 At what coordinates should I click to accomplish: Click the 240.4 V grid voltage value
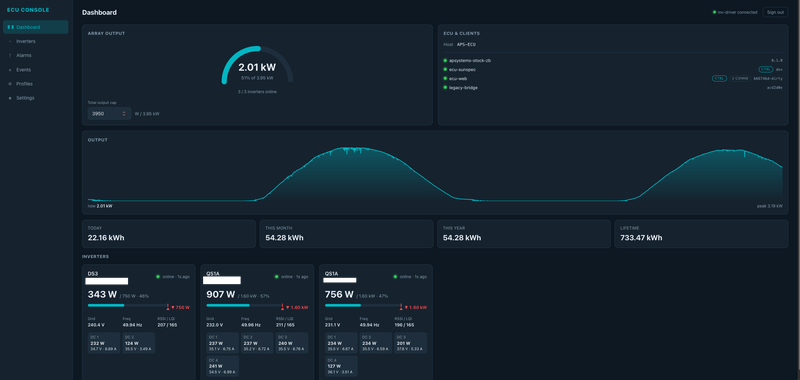click(x=96, y=324)
